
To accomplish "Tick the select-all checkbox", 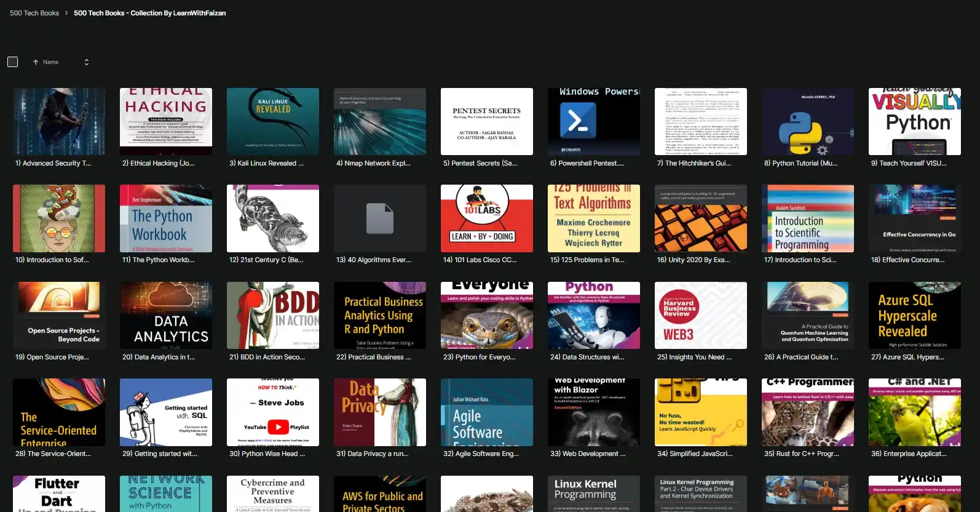I will (x=12, y=62).
